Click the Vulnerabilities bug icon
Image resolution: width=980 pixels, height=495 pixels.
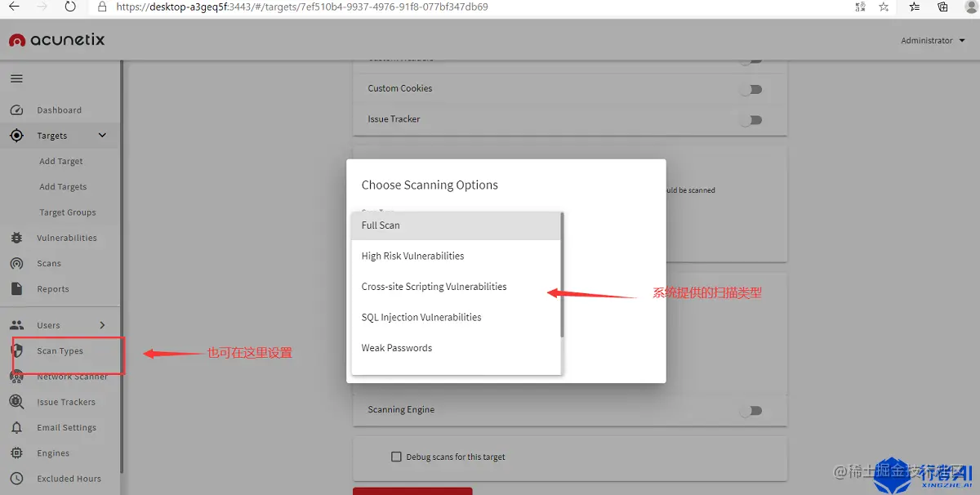pos(16,238)
